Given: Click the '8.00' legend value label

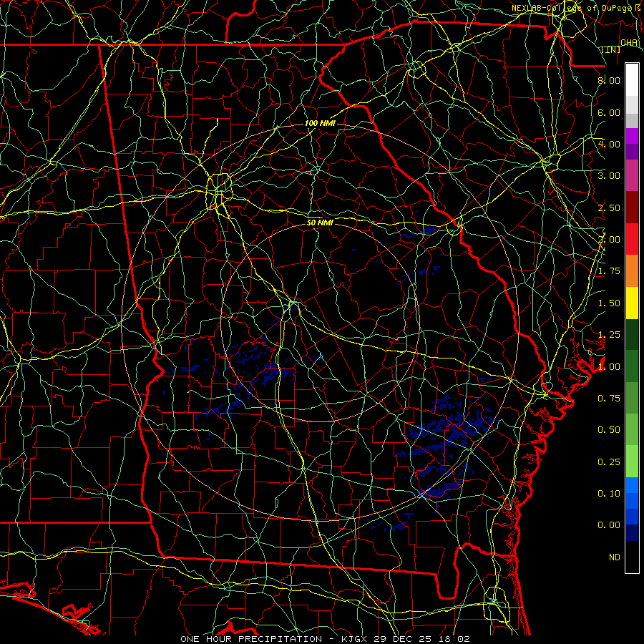Looking at the screenshot, I should point(609,80).
